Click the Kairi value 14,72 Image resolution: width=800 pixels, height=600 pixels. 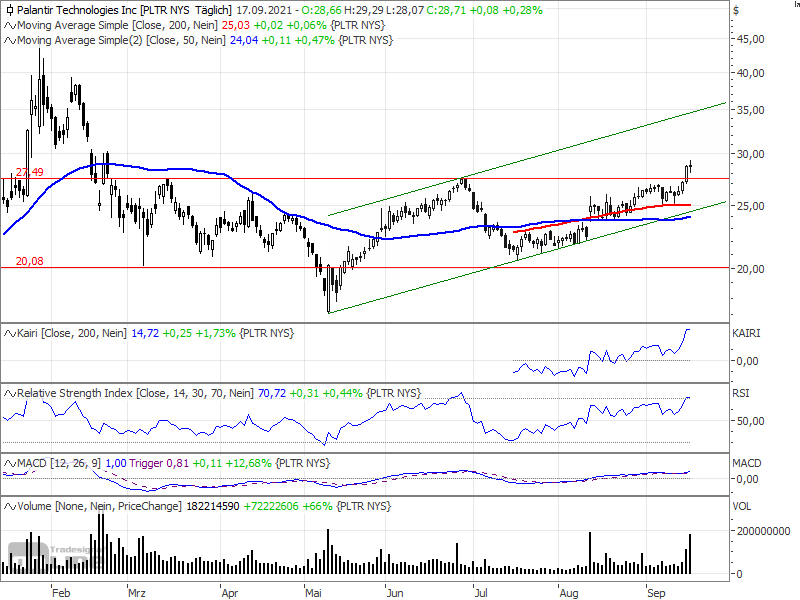coord(145,334)
